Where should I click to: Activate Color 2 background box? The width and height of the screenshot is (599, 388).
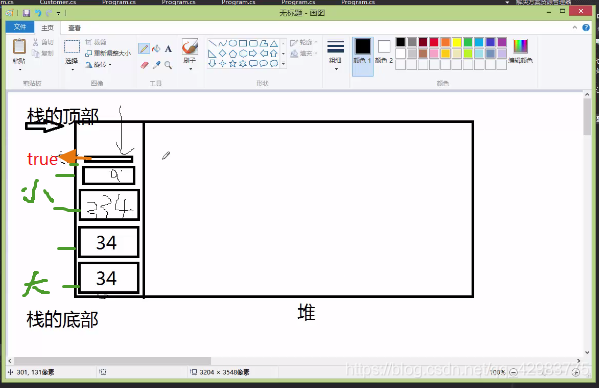[384, 51]
